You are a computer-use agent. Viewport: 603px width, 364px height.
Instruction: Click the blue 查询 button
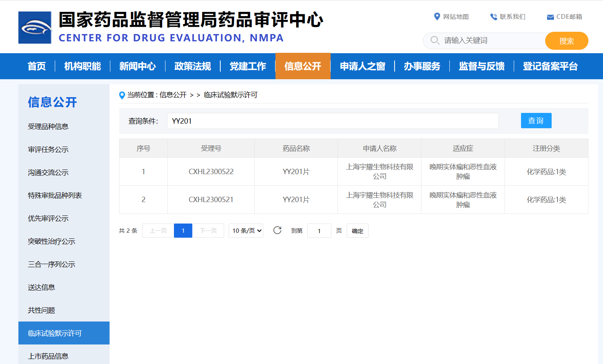coord(536,121)
